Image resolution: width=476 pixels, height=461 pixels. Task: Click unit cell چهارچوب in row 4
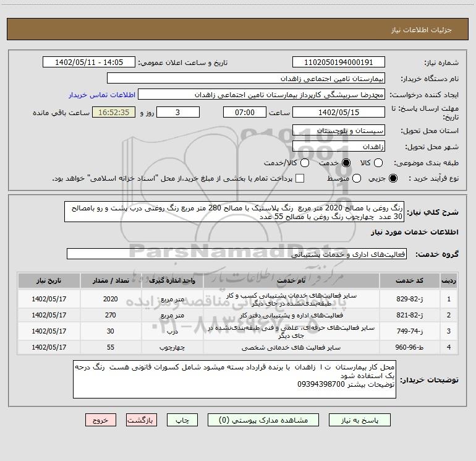click(x=172, y=347)
